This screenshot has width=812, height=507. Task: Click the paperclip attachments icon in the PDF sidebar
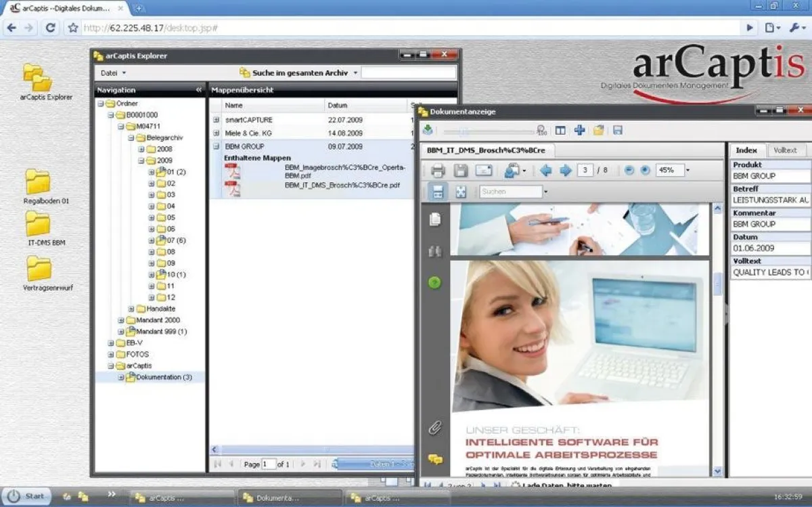pos(435,428)
